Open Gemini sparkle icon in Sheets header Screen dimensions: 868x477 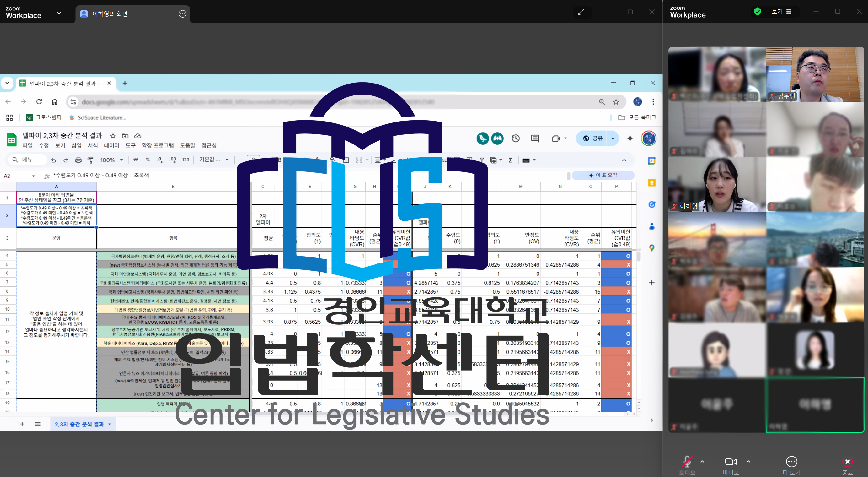tap(630, 138)
